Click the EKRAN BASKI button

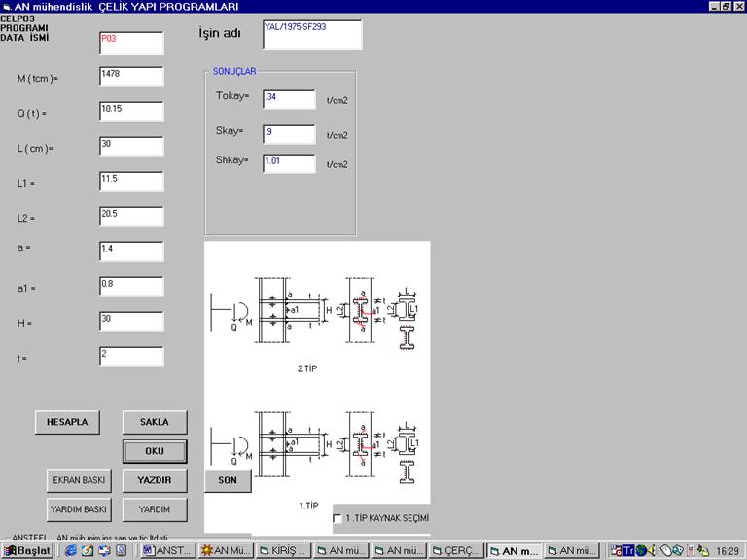pyautogui.click(x=79, y=480)
